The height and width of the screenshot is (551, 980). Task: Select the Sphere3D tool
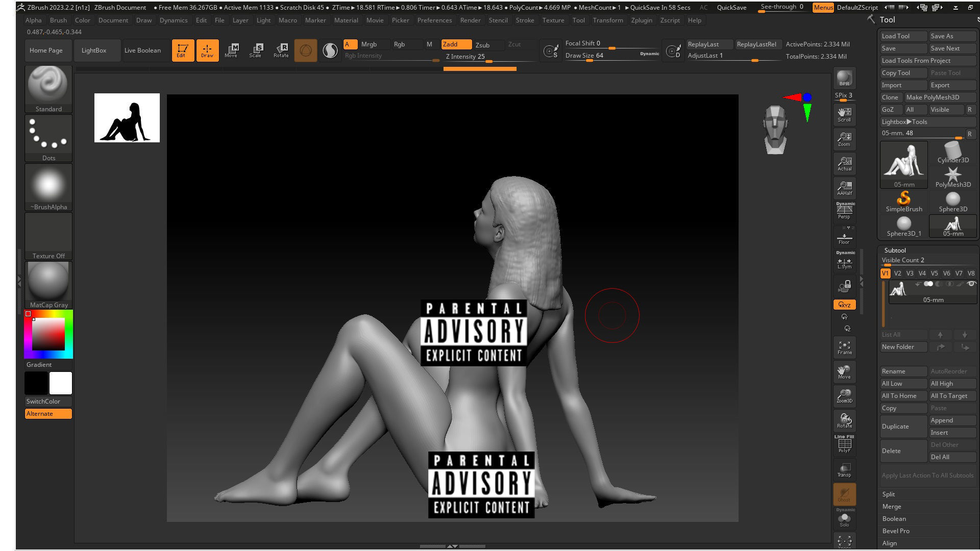pyautogui.click(x=952, y=202)
